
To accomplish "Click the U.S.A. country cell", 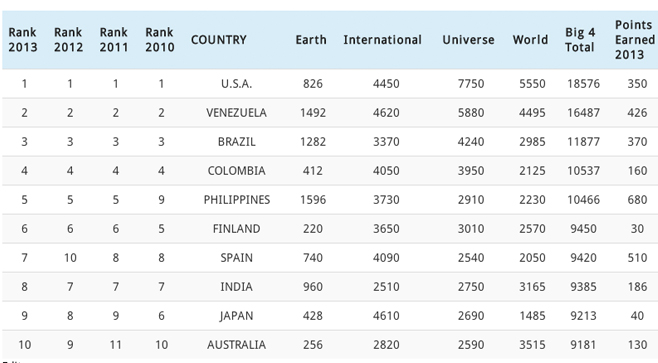I will point(237,84).
